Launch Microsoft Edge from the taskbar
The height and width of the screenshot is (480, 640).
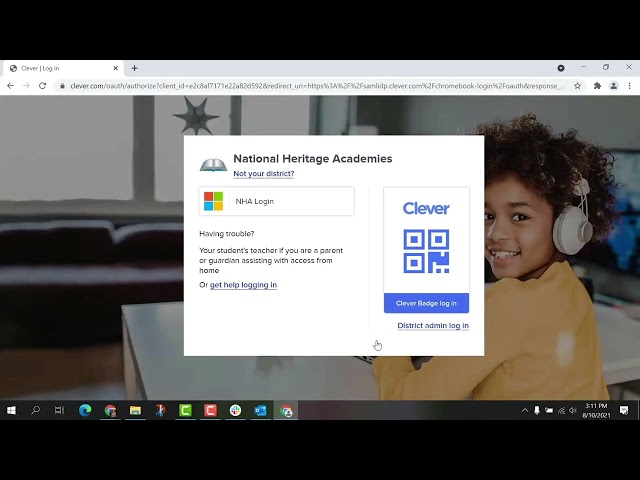pos(85,410)
